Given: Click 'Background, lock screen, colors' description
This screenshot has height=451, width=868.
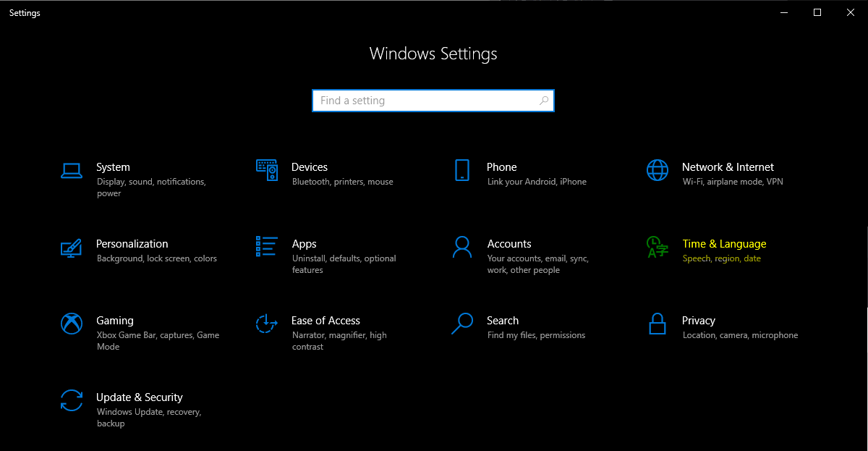Looking at the screenshot, I should (x=157, y=258).
